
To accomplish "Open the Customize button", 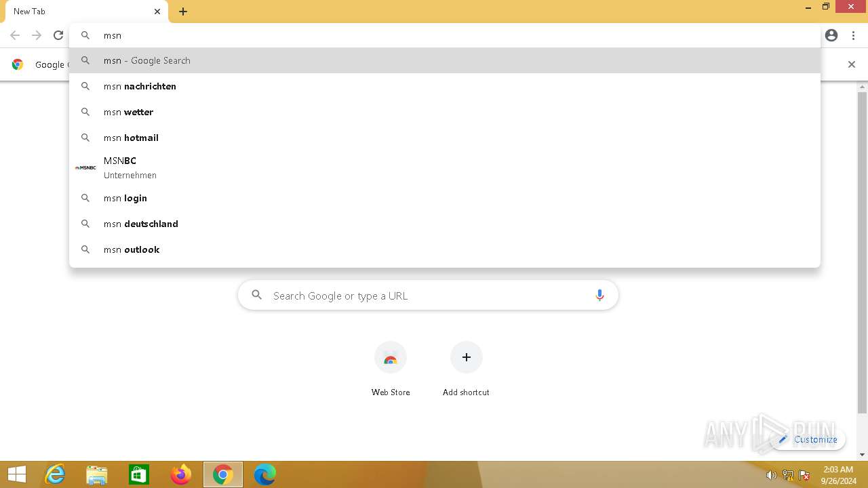I will (808, 439).
